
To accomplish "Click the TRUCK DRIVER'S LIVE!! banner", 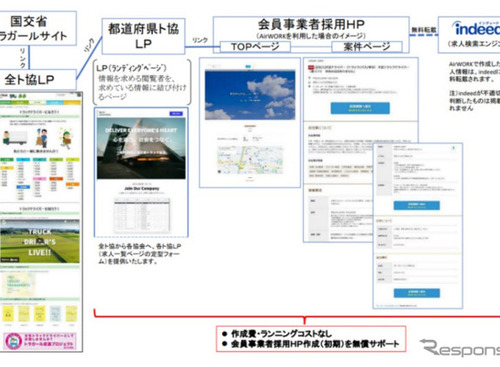I will click(x=40, y=241).
